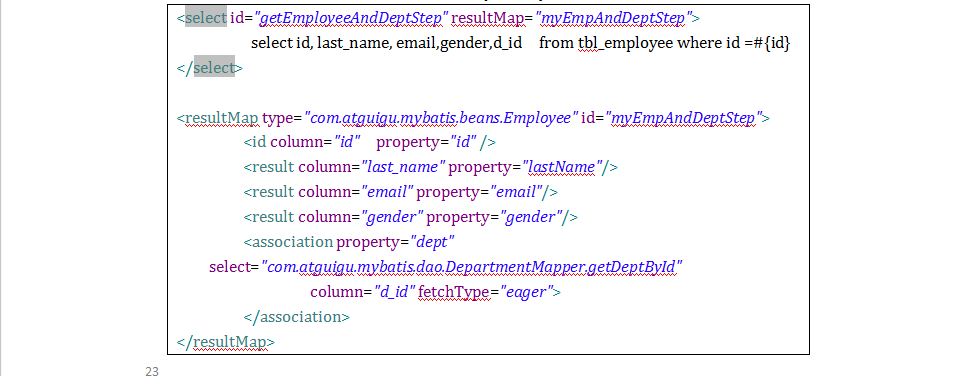Click the closing "</association>" tag
Screen dimensions: 953x376
point(297,317)
